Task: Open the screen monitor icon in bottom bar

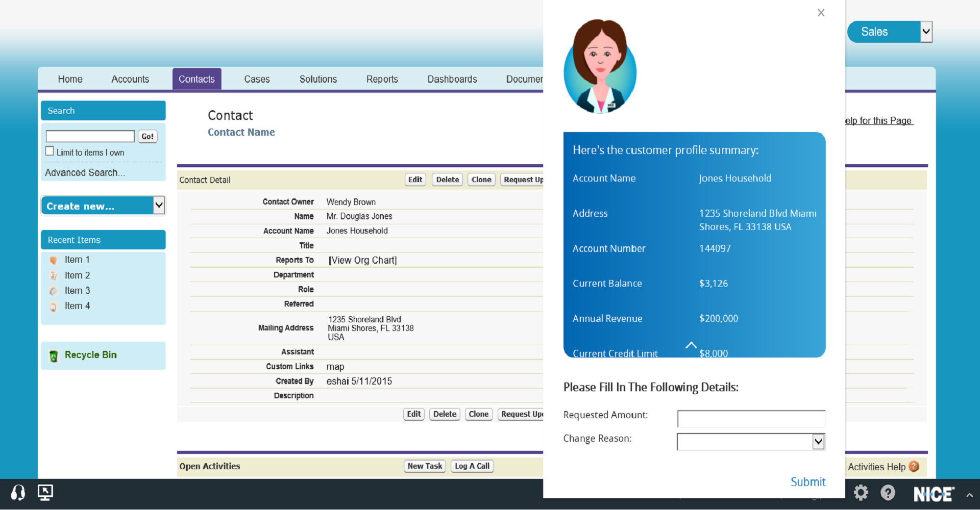Action: coord(45,492)
